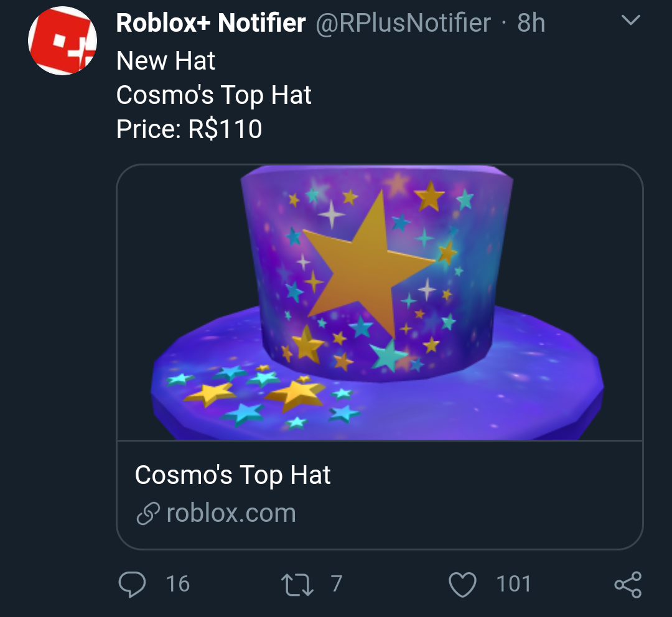Image resolution: width=672 pixels, height=617 pixels.
Task: Open the @RPlusNotifier handle link
Action: 404,24
